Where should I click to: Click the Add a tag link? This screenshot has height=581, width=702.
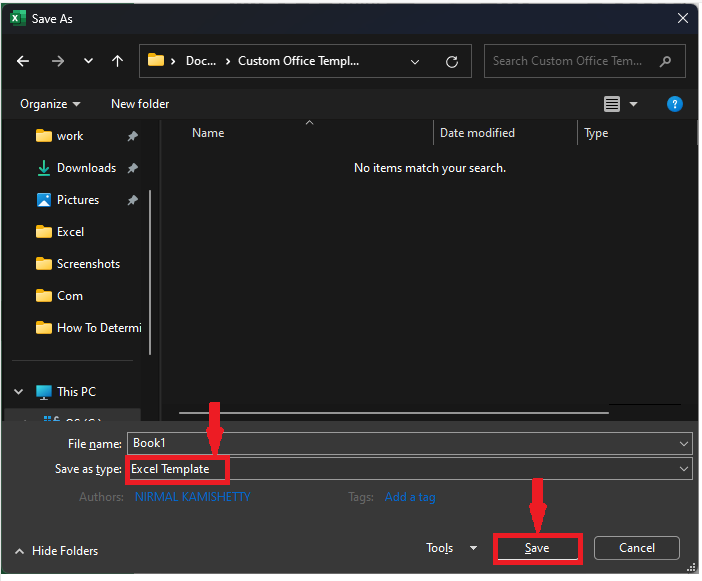click(x=410, y=497)
